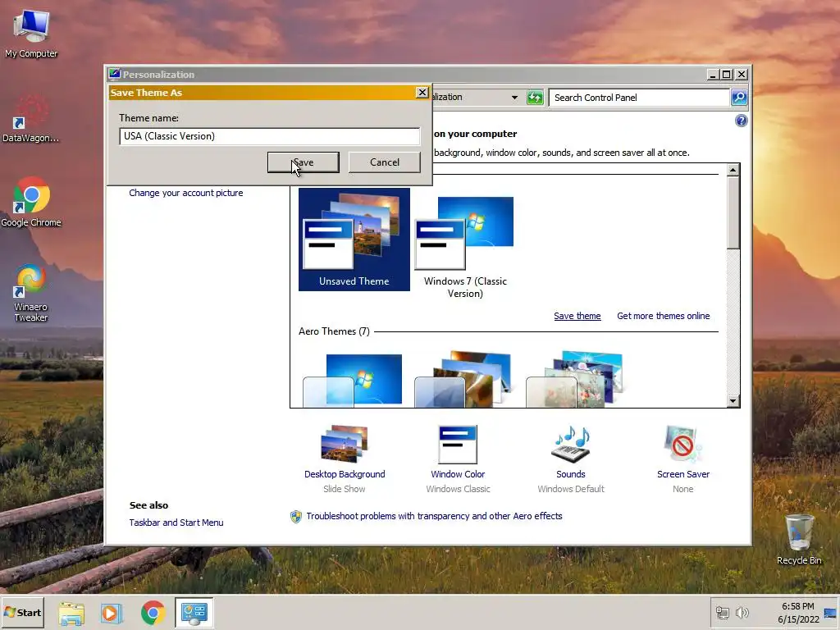This screenshot has height=630, width=840.
Task: Close the Save Theme As dialog
Action: pyautogui.click(x=422, y=92)
